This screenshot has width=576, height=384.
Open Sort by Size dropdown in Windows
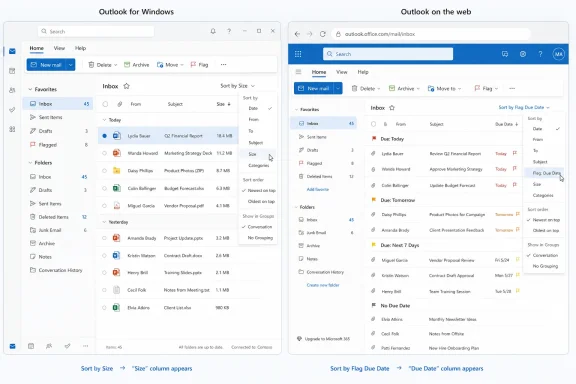(237, 86)
